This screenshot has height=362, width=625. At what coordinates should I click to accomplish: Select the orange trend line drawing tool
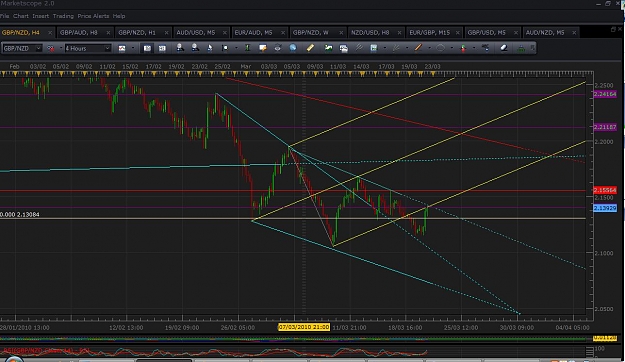coord(418,48)
